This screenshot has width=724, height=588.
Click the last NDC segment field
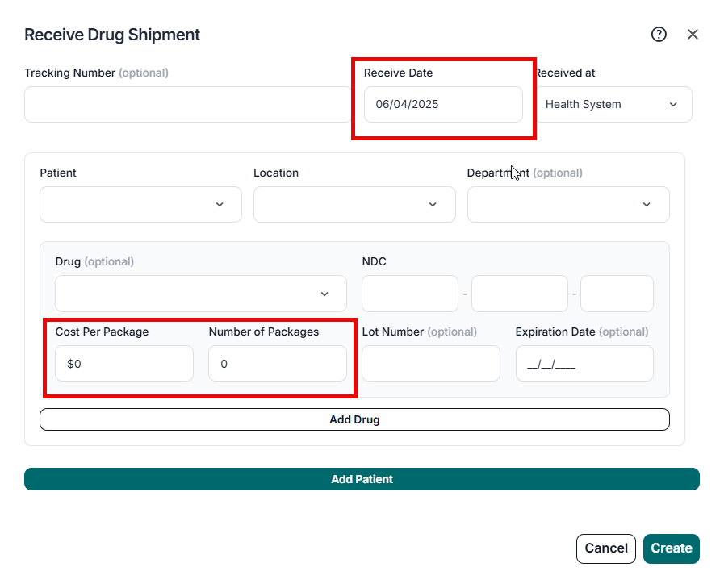(617, 294)
